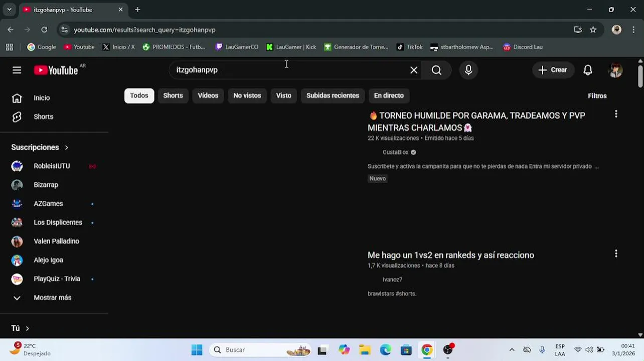The image size is (644, 361).
Task: Select the No vistos filter chip
Action: coord(247,95)
